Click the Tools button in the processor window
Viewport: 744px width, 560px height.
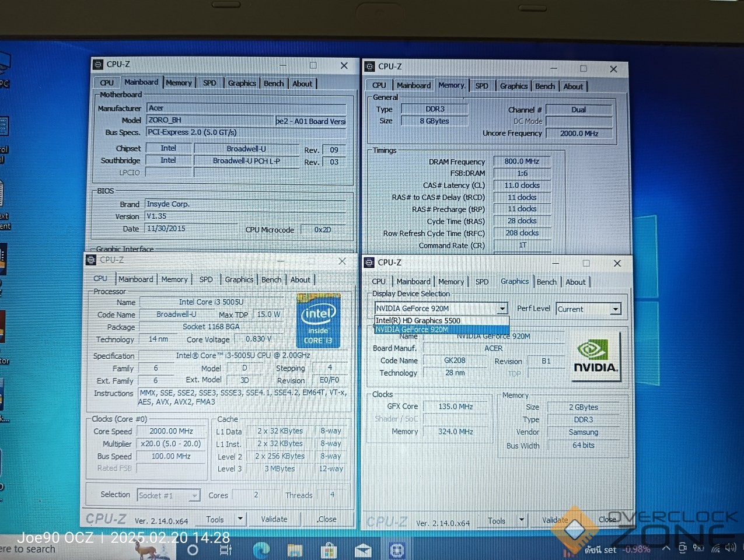pyautogui.click(x=215, y=519)
